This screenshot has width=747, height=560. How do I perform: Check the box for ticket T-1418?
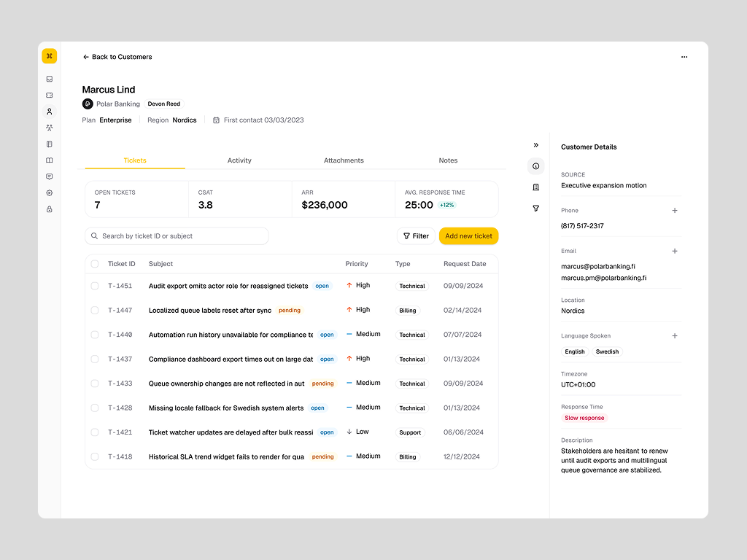(95, 456)
